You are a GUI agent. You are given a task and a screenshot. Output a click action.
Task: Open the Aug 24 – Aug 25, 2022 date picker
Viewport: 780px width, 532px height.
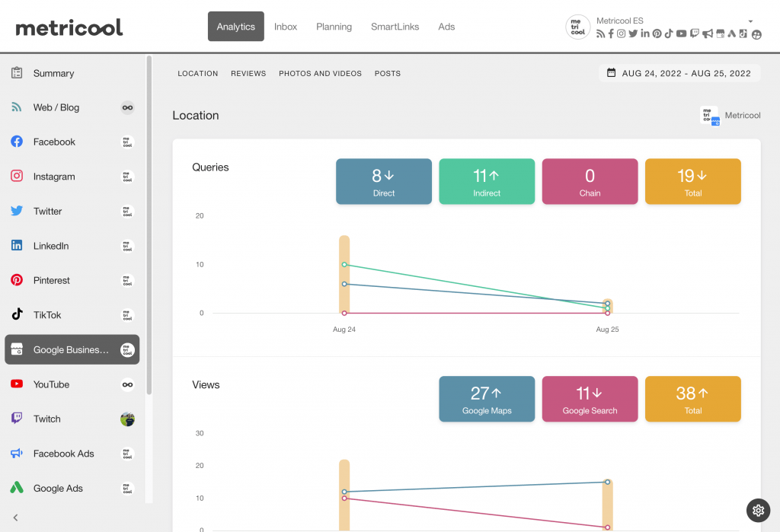point(679,73)
